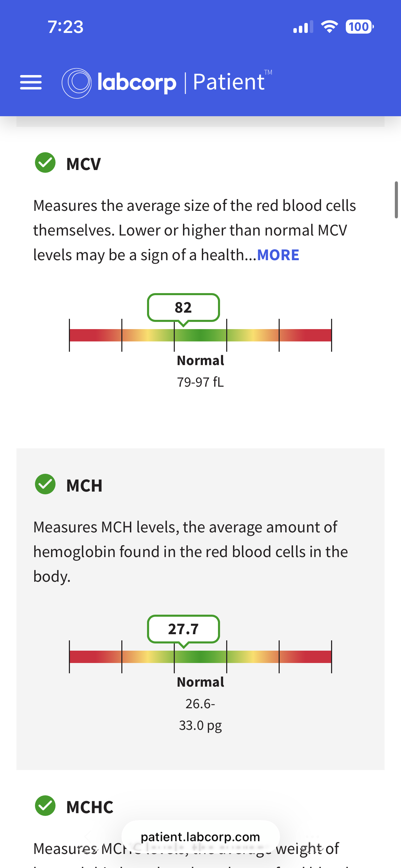Open the hamburger navigation menu
This screenshot has width=401, height=868.
31,82
